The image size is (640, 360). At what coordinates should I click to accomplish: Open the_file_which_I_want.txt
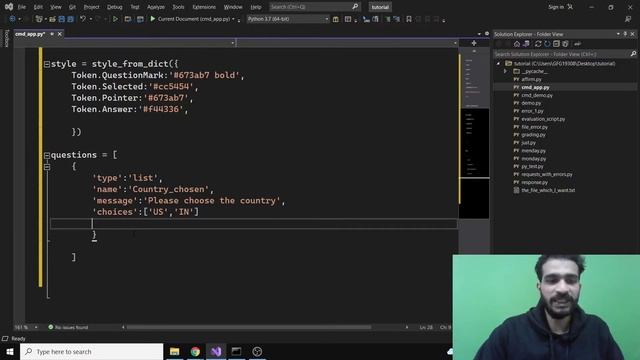[548, 190]
